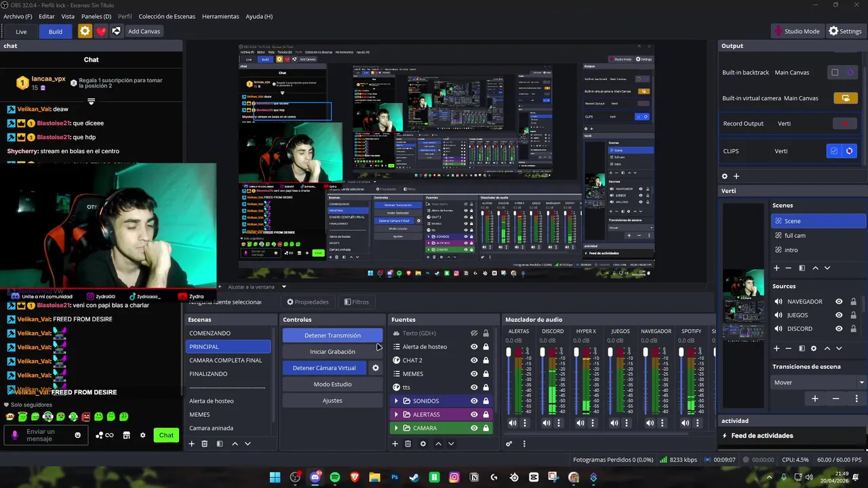Hide the Alerta de hosteo source

coord(474,347)
